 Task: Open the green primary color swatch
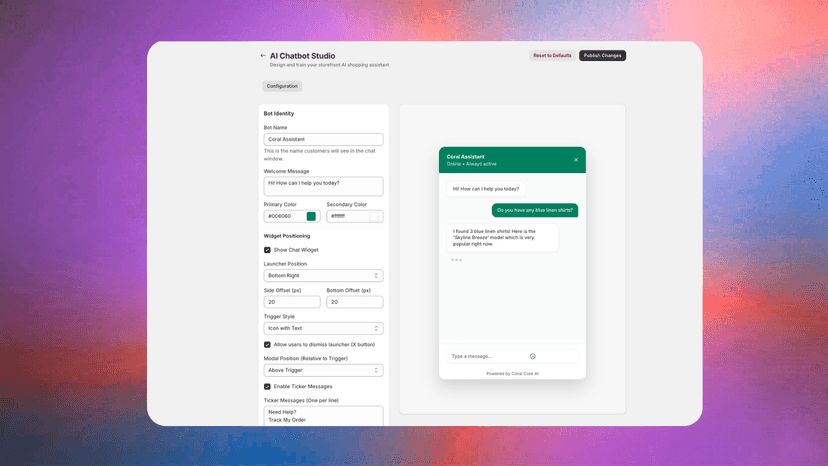click(311, 216)
